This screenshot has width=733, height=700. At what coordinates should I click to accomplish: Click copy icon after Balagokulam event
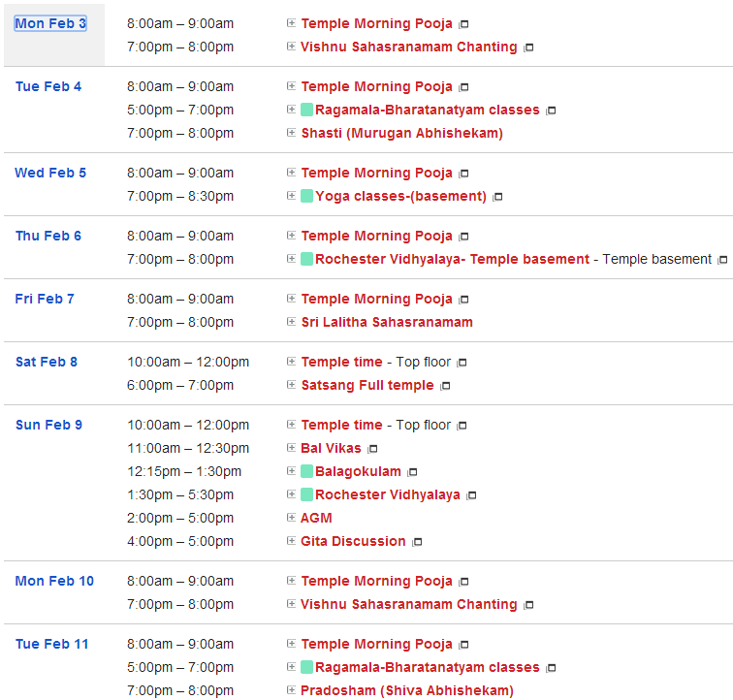click(x=412, y=472)
